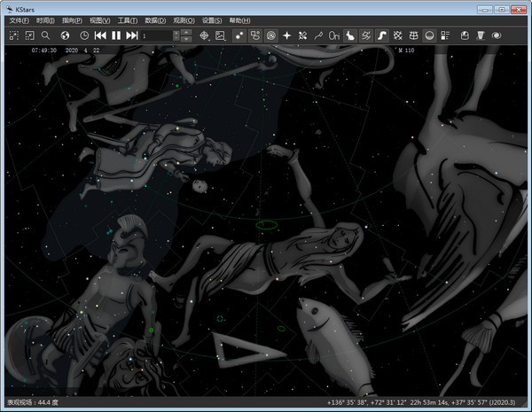Toggle the horizon ground display
This screenshot has width=532, height=412.
pyautogui.click(x=429, y=35)
